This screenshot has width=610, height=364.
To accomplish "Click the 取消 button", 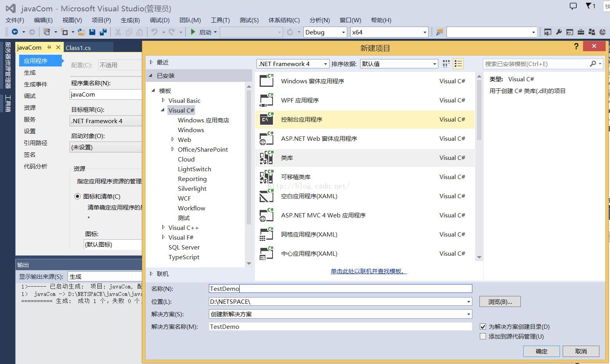I will tap(581, 351).
